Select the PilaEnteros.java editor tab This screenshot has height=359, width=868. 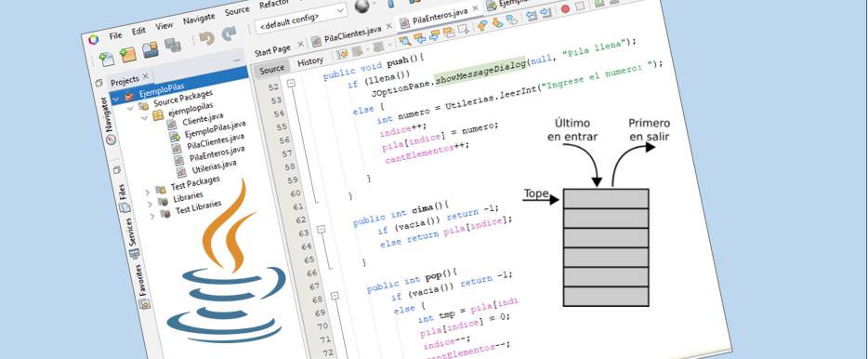[441, 19]
